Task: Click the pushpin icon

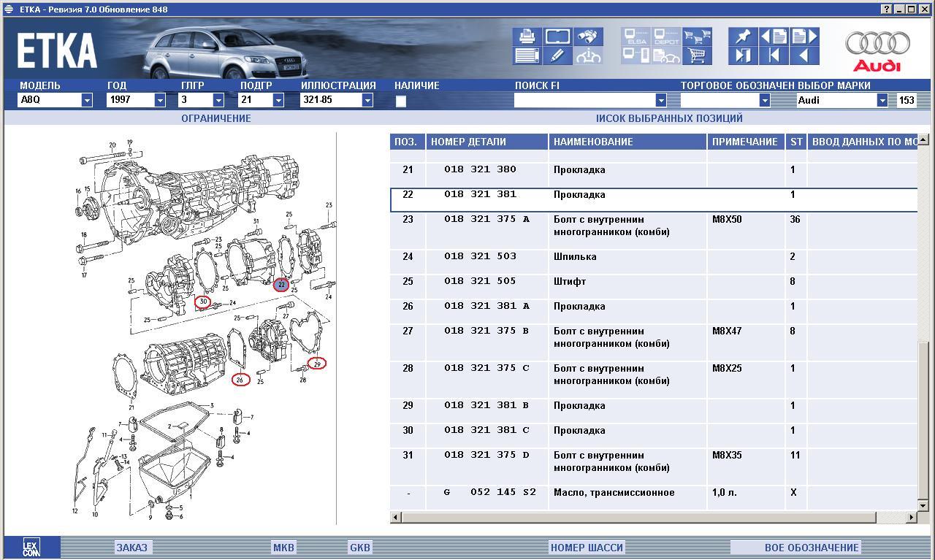Action: click(743, 37)
